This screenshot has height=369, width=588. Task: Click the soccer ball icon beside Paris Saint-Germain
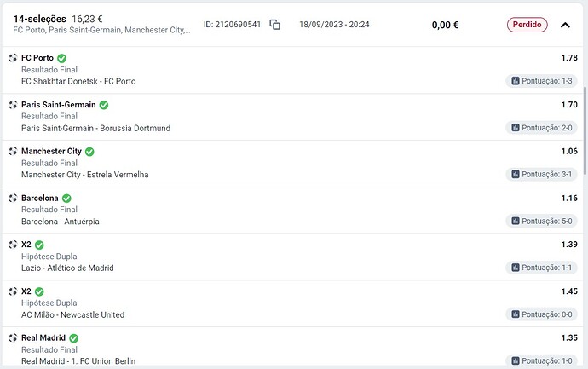13,105
